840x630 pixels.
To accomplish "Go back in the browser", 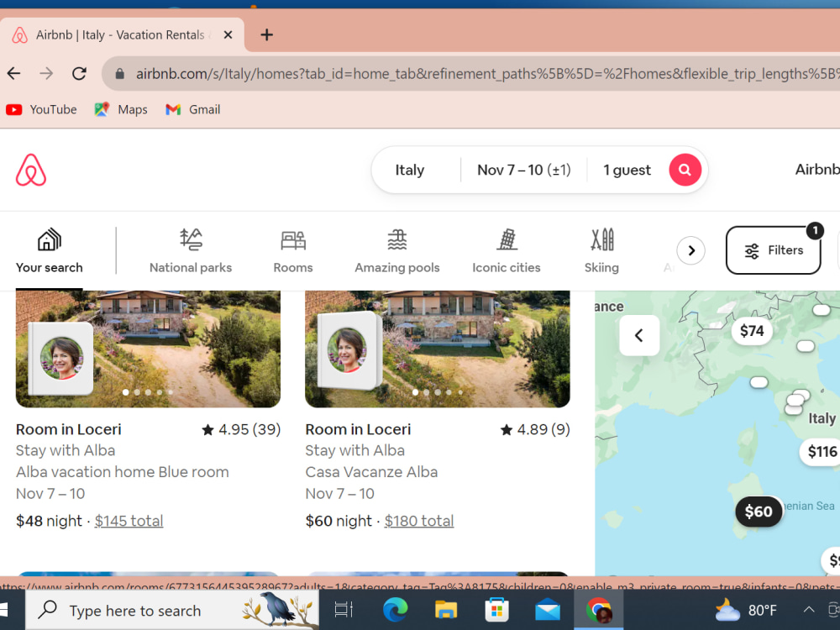I will pyautogui.click(x=14, y=73).
